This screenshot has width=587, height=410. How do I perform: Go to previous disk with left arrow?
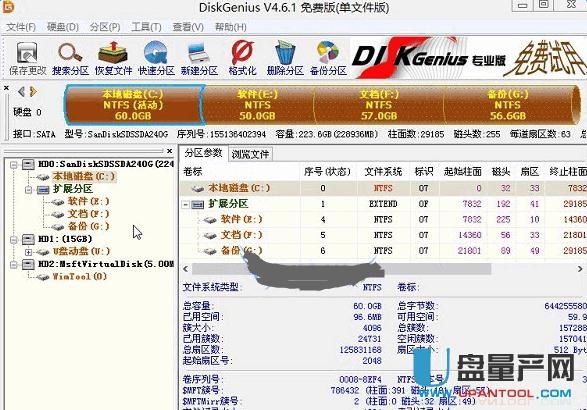pyautogui.click(x=21, y=91)
